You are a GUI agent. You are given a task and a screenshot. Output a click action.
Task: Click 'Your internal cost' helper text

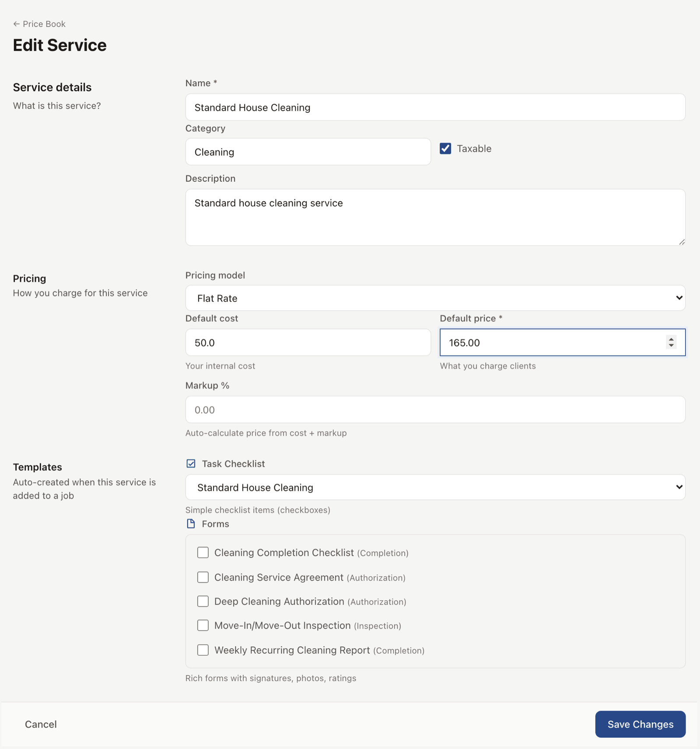pos(220,366)
